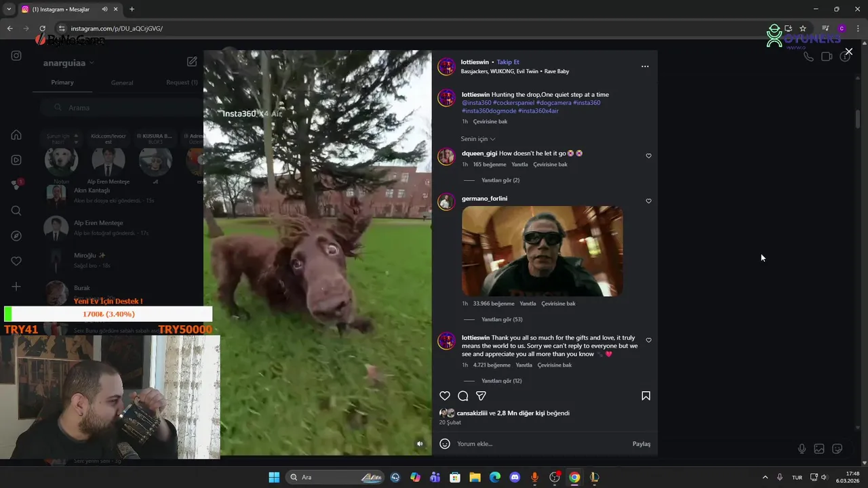Viewport: 868px width, 488px height.
Task: Switch to the Primary messages tab
Action: coord(62,83)
